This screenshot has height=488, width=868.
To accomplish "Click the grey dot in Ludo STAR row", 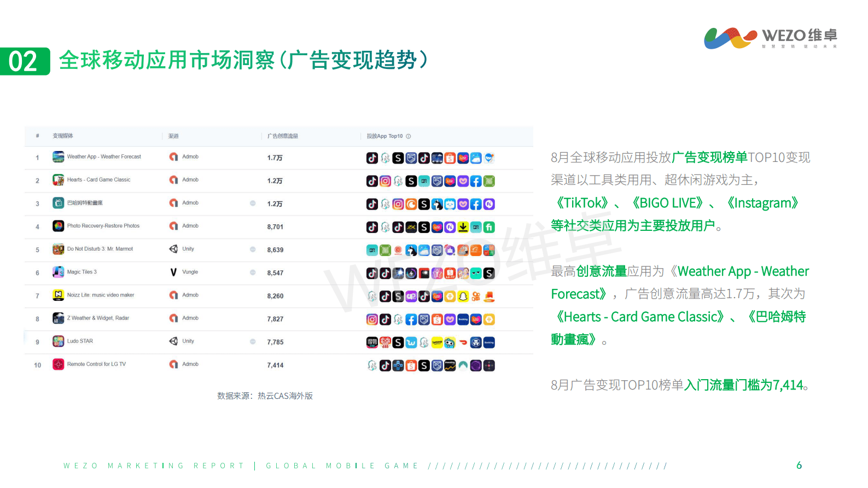I will (253, 341).
